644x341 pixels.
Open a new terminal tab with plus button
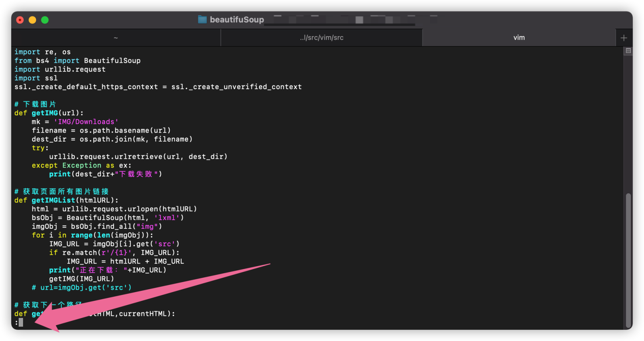(624, 38)
